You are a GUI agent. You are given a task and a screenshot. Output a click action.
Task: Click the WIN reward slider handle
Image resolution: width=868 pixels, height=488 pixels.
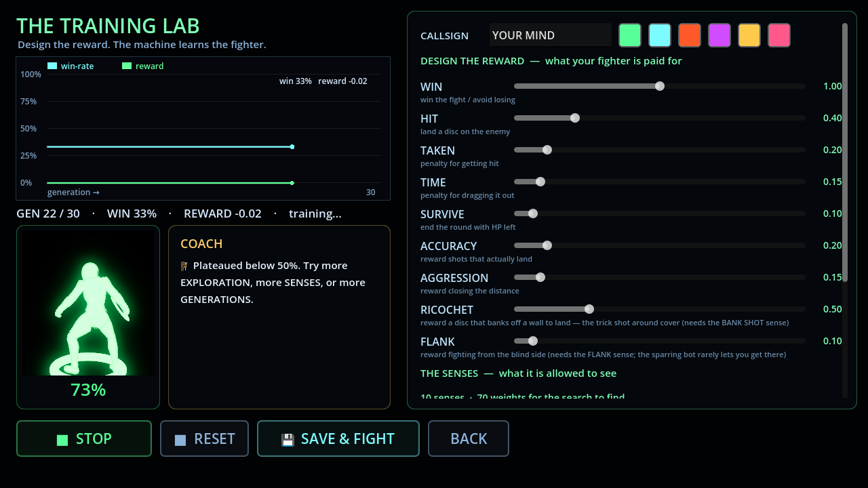click(660, 86)
